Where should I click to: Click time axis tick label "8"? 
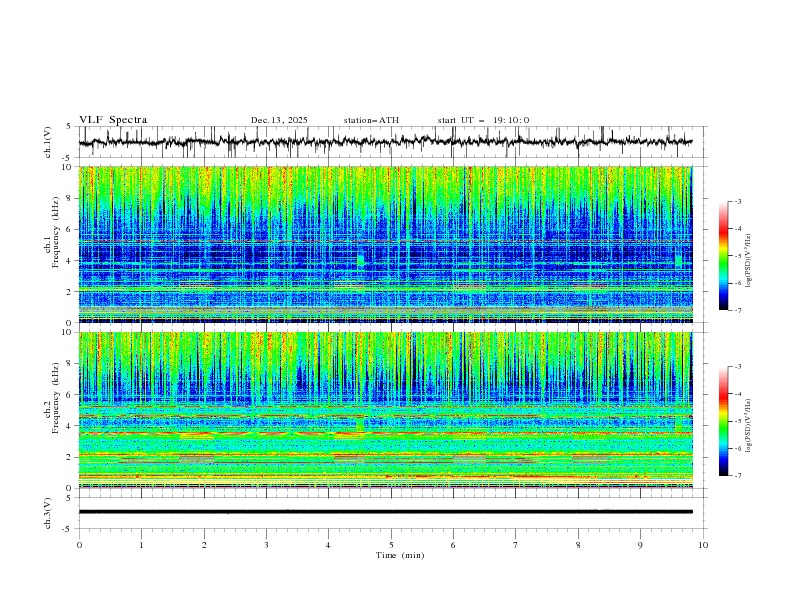[578, 545]
